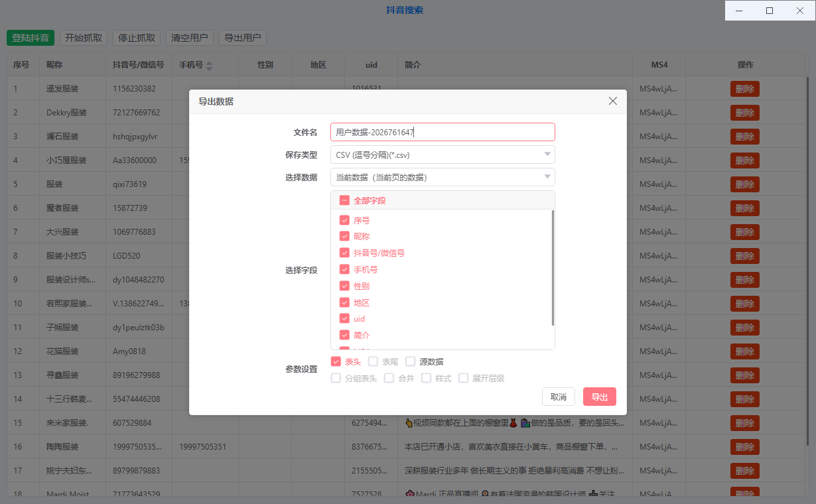Click the 停止抓取 toolbar button
Viewport: 816px width, 504px height.
(137, 38)
